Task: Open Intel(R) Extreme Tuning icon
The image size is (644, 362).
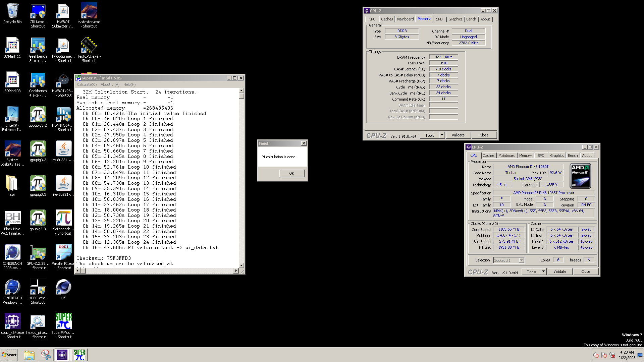Action: [12, 119]
